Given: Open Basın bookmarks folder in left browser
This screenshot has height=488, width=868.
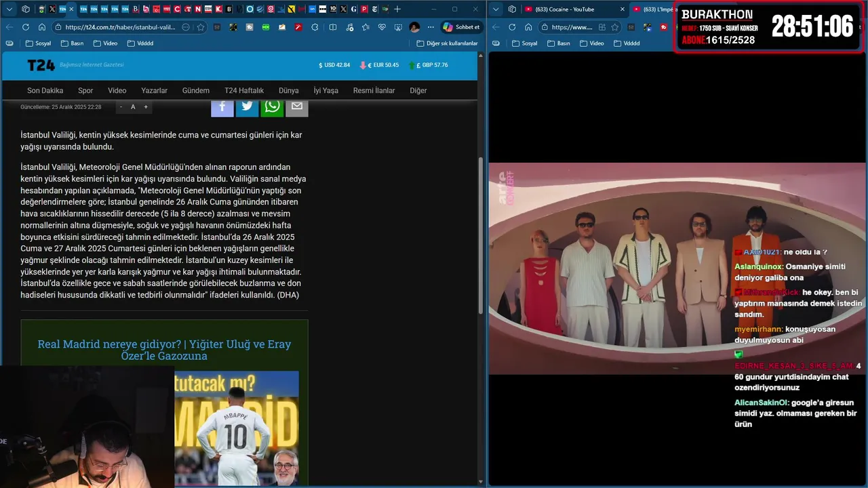Looking at the screenshot, I should click(72, 43).
